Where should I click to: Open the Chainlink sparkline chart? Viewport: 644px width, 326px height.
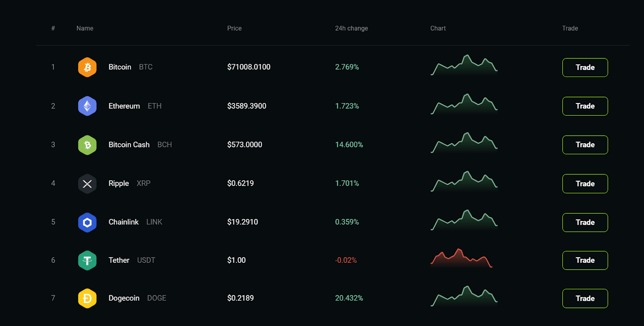click(464, 220)
